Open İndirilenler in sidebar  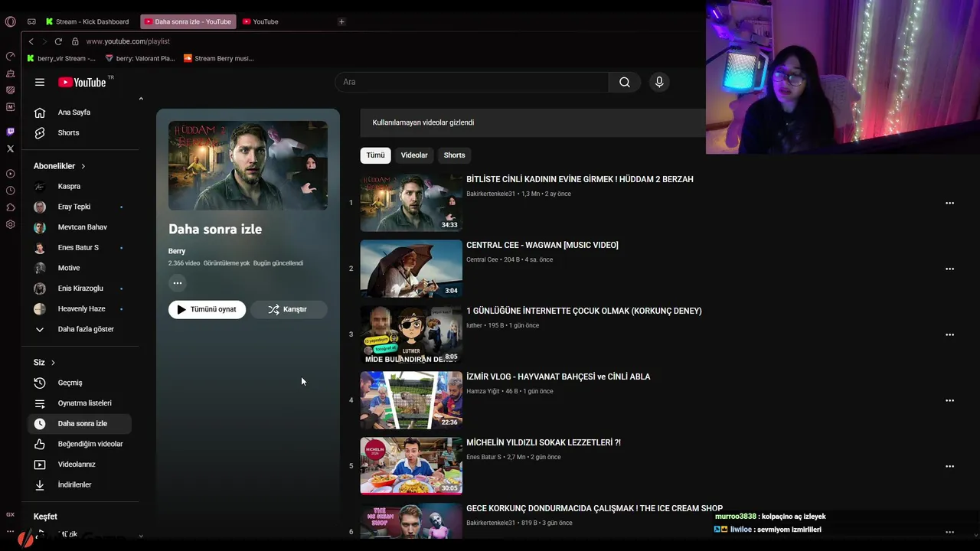pos(80,485)
